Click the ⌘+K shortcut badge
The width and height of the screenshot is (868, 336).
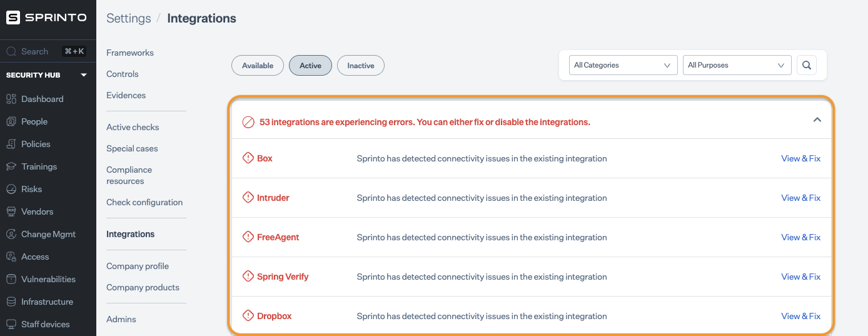(74, 51)
